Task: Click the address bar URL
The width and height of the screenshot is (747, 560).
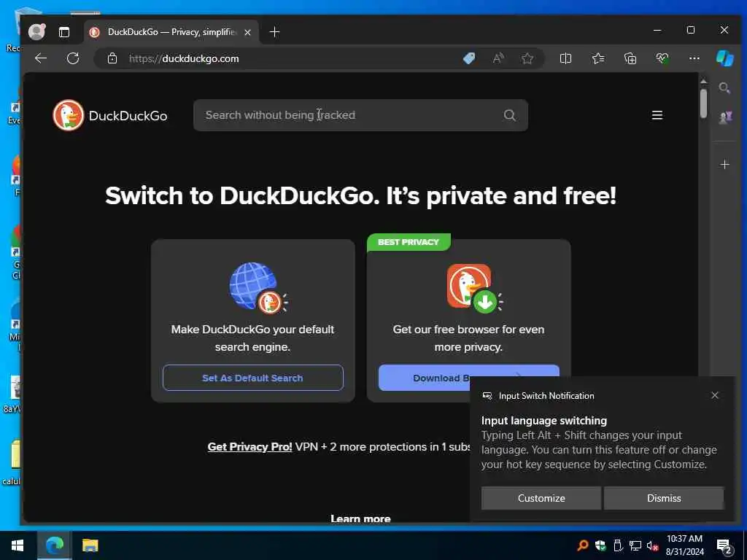Action: tap(184, 58)
